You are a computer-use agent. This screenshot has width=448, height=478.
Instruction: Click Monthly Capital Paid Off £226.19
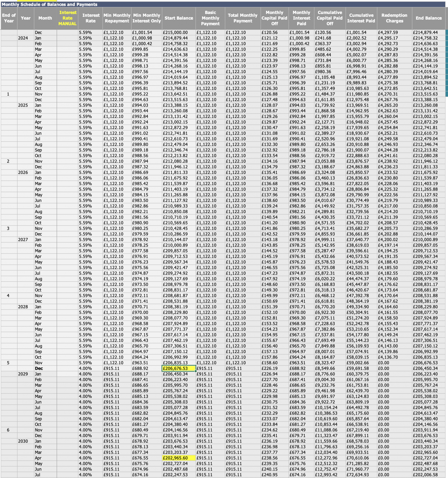(x=274, y=368)
